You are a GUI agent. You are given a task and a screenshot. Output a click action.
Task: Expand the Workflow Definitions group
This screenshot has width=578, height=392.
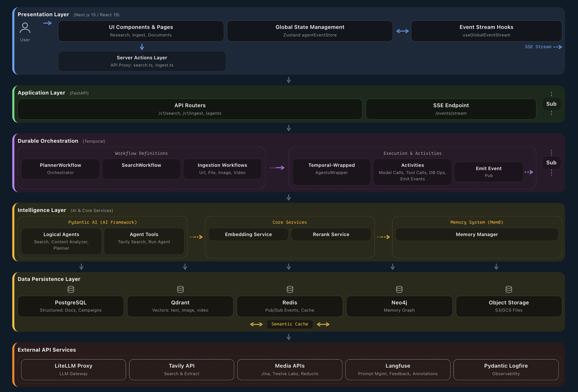coord(141,153)
